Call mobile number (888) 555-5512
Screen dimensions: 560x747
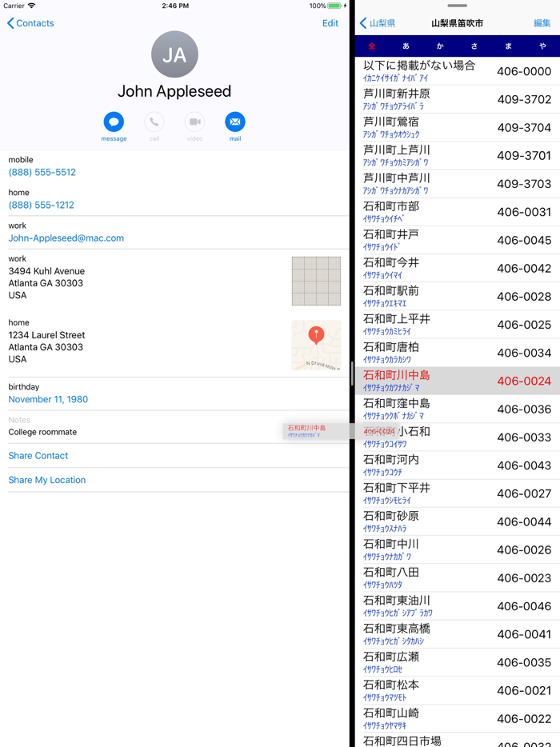pyautogui.click(x=42, y=172)
